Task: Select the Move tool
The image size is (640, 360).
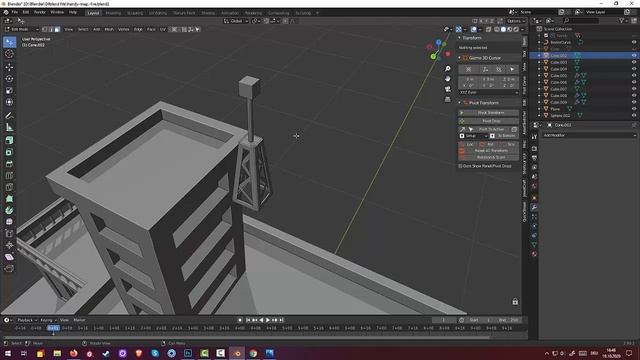Action: tap(9, 67)
